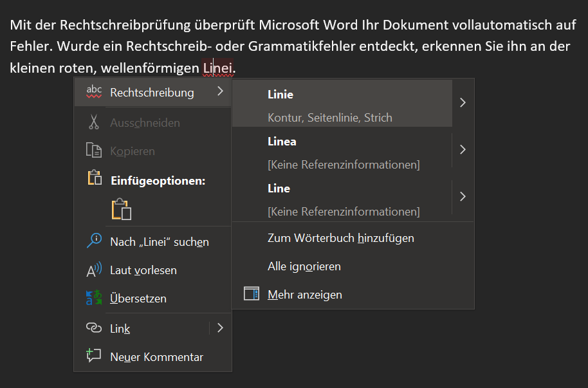This screenshot has width=588, height=388.
Task: Choose Neuer Kommentar from context menu
Action: pos(152,357)
